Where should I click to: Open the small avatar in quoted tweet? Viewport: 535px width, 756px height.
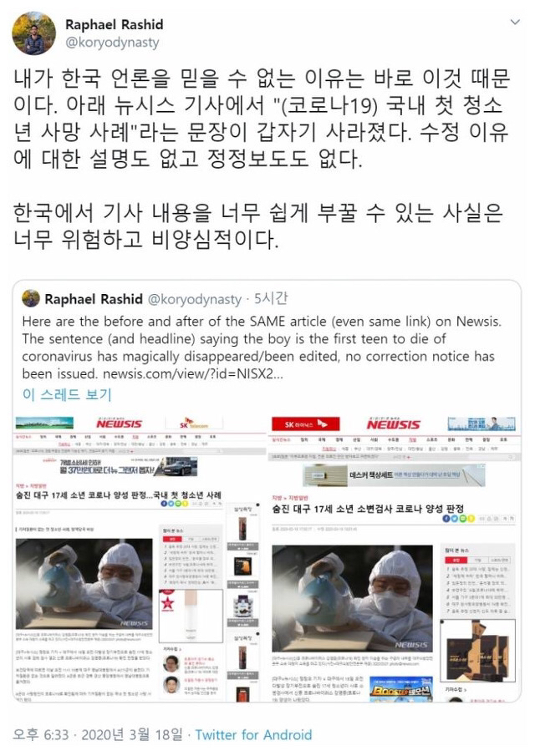tap(31, 299)
